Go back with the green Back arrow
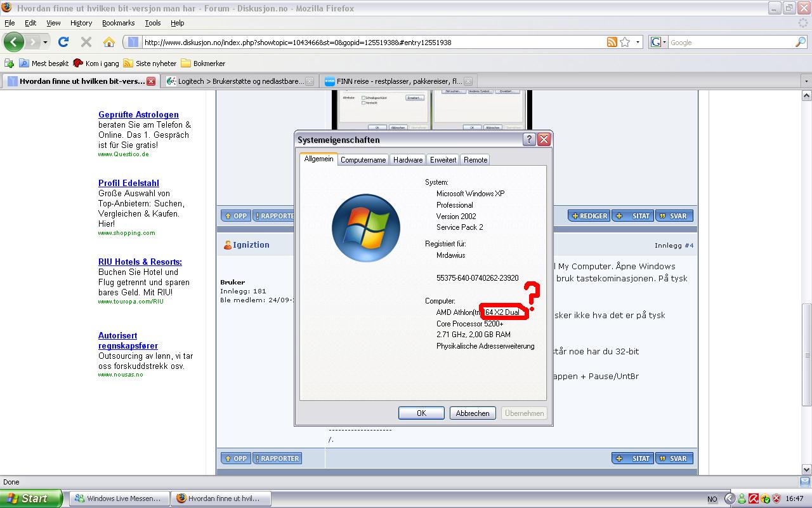 (14, 43)
